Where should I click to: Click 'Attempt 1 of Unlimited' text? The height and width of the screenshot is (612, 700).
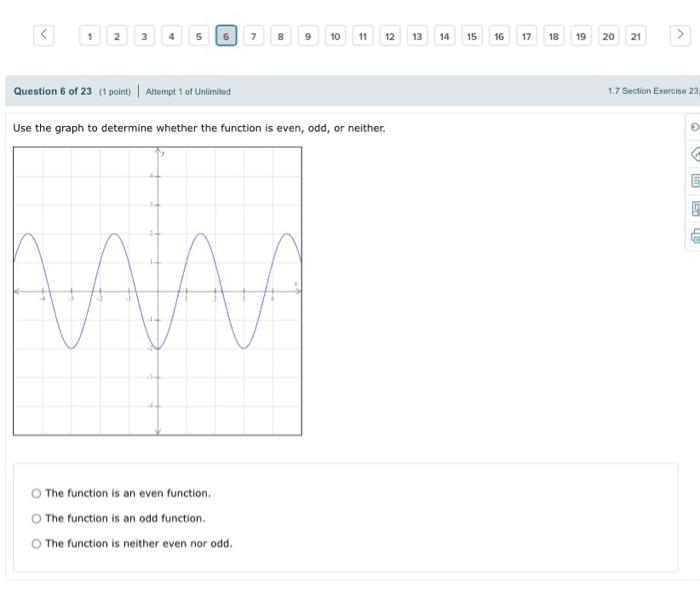click(188, 92)
